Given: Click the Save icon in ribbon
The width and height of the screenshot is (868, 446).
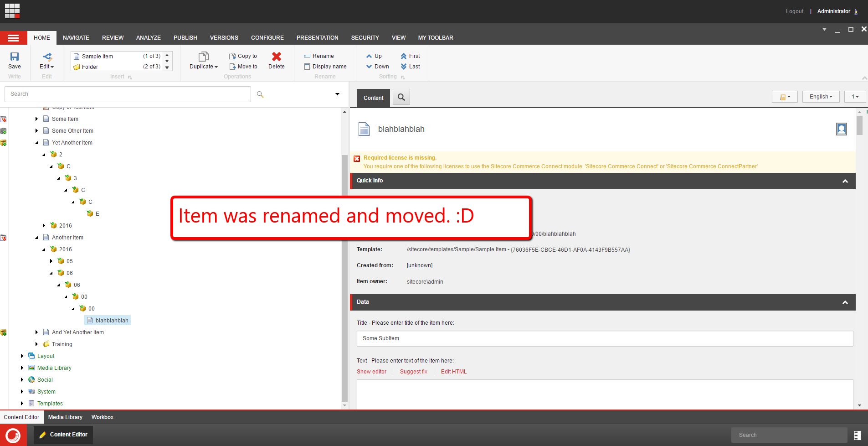Looking at the screenshot, I should [x=15, y=57].
